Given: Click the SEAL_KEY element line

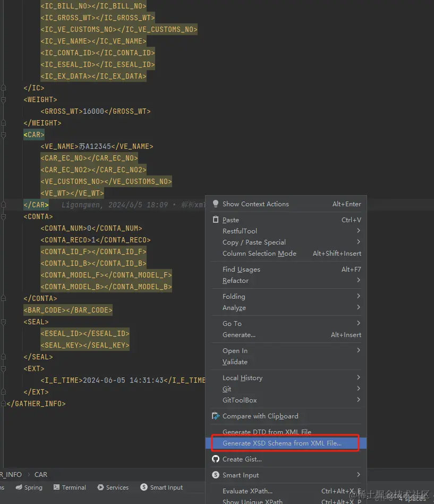Looking at the screenshot, I should [85, 345].
